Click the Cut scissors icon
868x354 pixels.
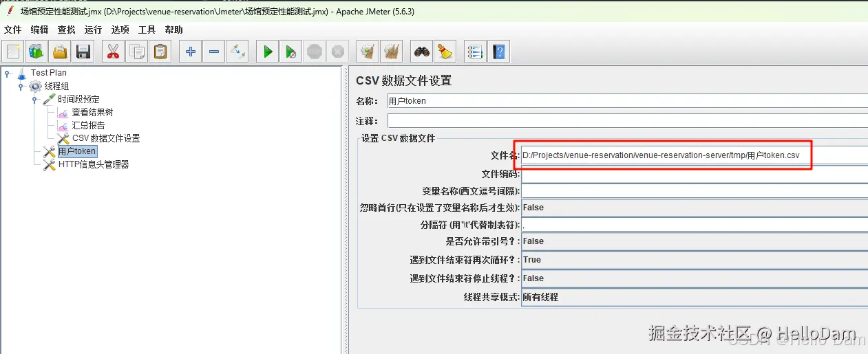pos(114,52)
